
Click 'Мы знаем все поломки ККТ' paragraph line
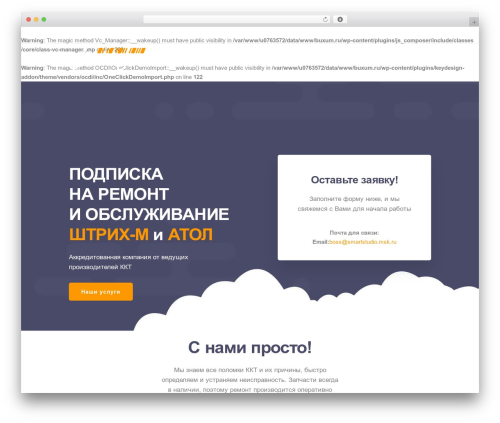(250, 370)
